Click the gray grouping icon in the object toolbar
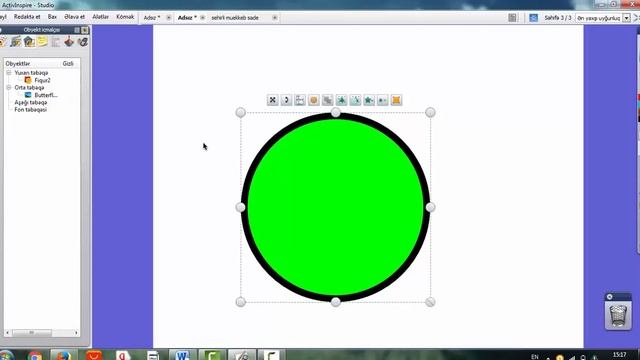640x360 pixels. [327, 100]
